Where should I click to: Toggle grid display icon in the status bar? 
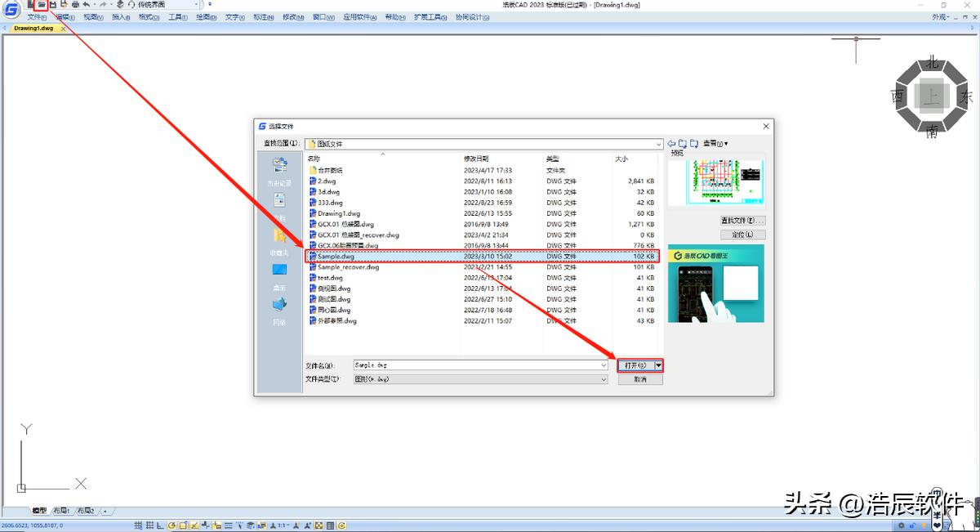pyautogui.click(x=149, y=525)
